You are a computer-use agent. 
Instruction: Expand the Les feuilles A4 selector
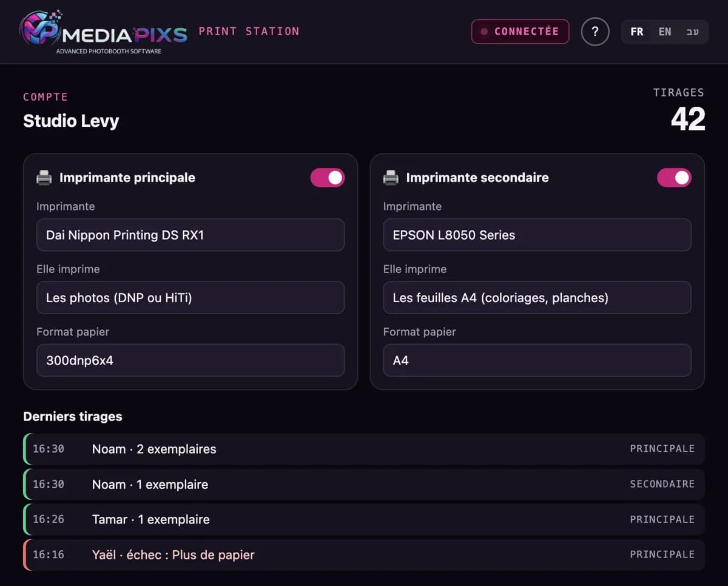[537, 297]
